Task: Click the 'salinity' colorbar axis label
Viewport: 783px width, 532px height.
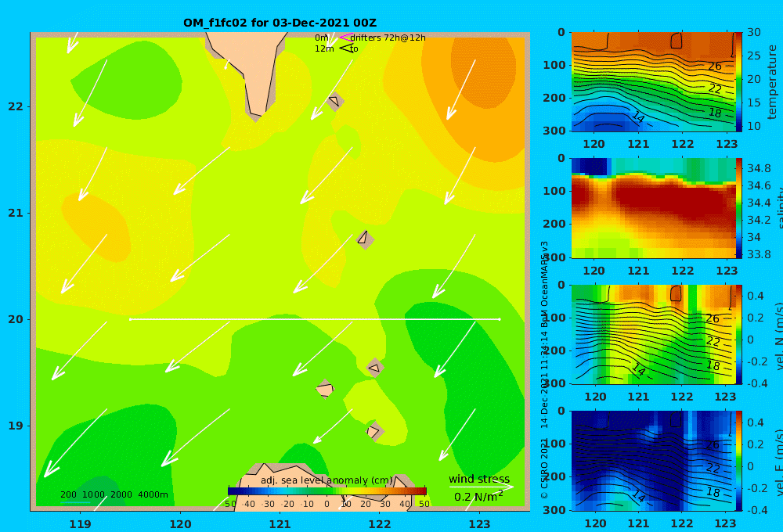Action: [x=780, y=208]
